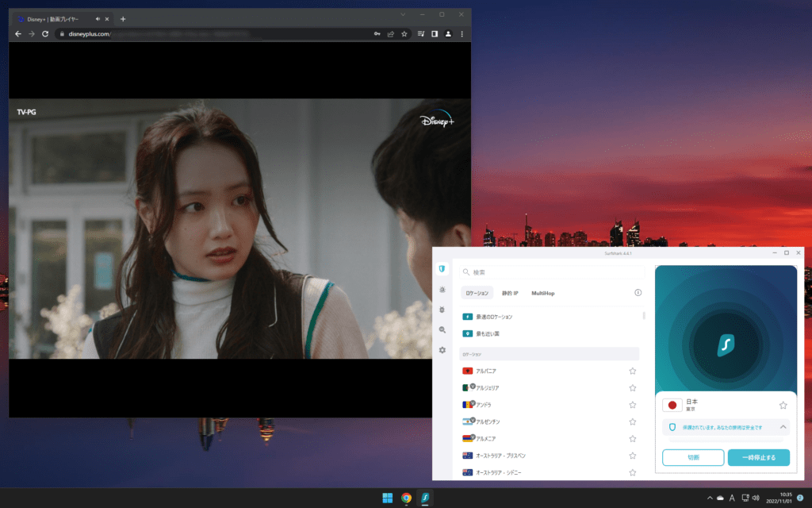Open the notification badge in taskbar
The image size is (812, 508).
tap(799, 498)
